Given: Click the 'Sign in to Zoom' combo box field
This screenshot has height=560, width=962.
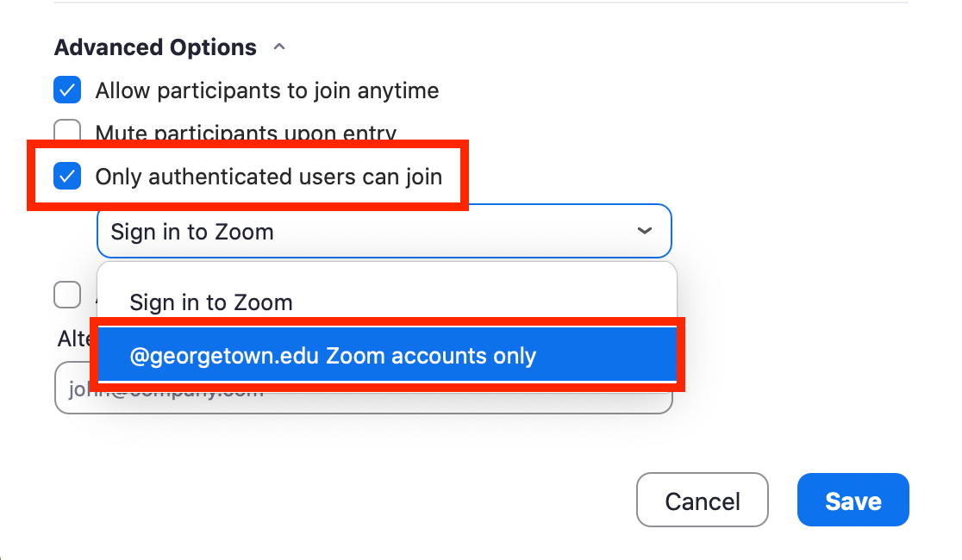Looking at the screenshot, I should click(x=362, y=231).
